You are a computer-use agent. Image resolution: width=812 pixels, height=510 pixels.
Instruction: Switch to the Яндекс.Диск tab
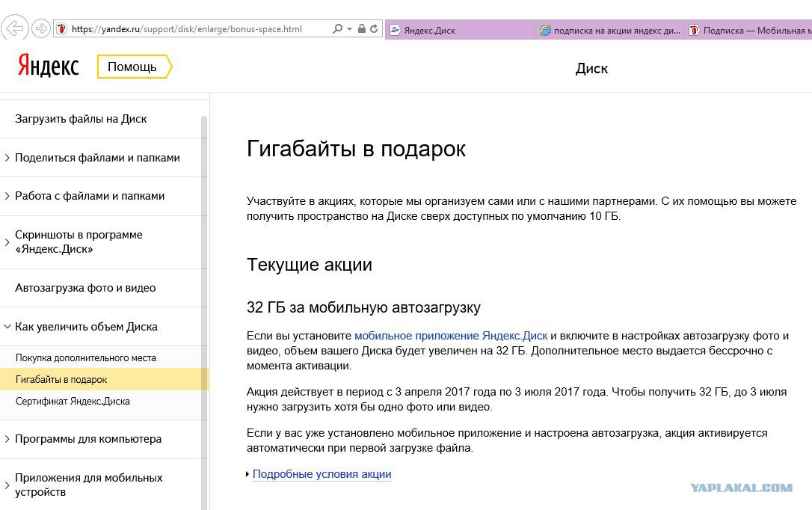[460, 30]
